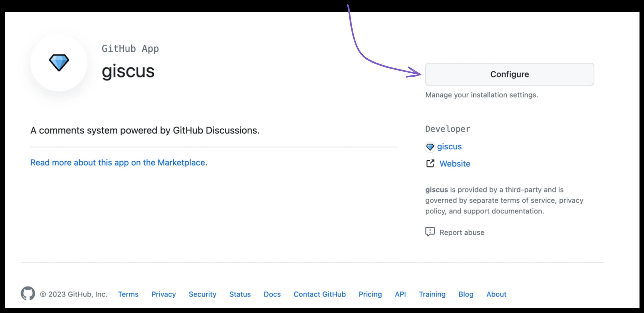Viewport: 644px width, 313px height.
Task: Click the giscus diamond app logo
Action: pyautogui.click(x=59, y=62)
